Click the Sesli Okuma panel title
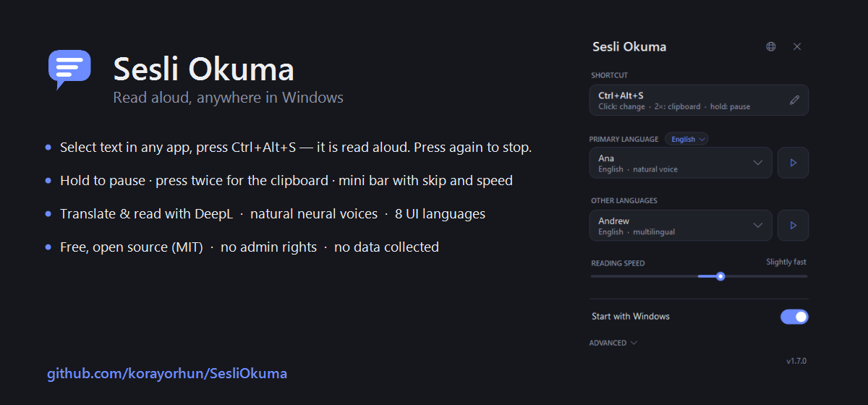The image size is (868, 405). 629,47
